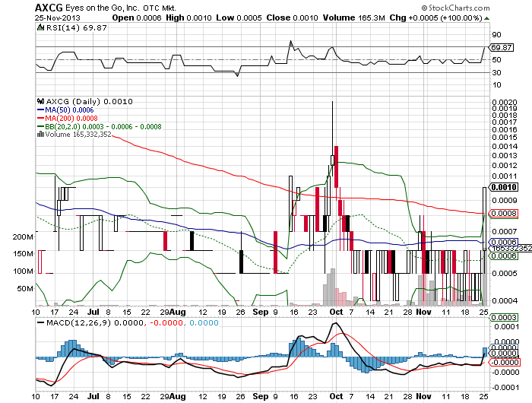The image size is (532, 403).
Task: Click the Chg +0.0005 (+100.00%) value
Action: [x=435, y=17]
